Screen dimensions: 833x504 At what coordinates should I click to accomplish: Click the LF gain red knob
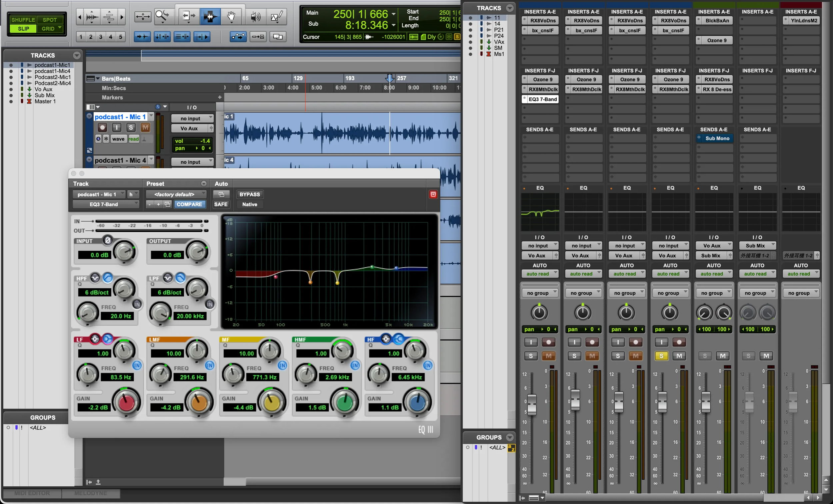(126, 402)
